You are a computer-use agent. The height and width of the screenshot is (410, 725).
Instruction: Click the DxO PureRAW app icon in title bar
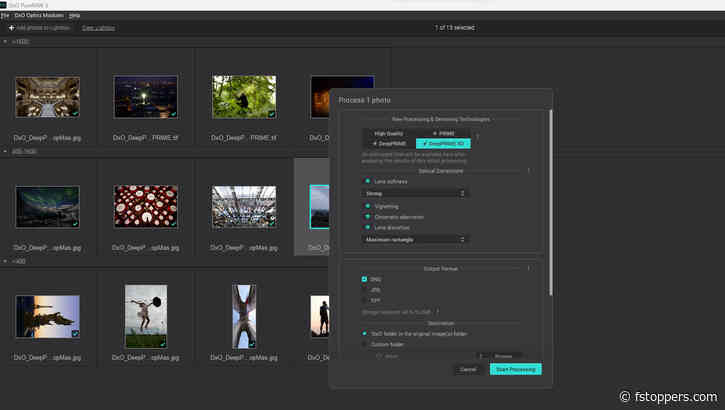5,5
